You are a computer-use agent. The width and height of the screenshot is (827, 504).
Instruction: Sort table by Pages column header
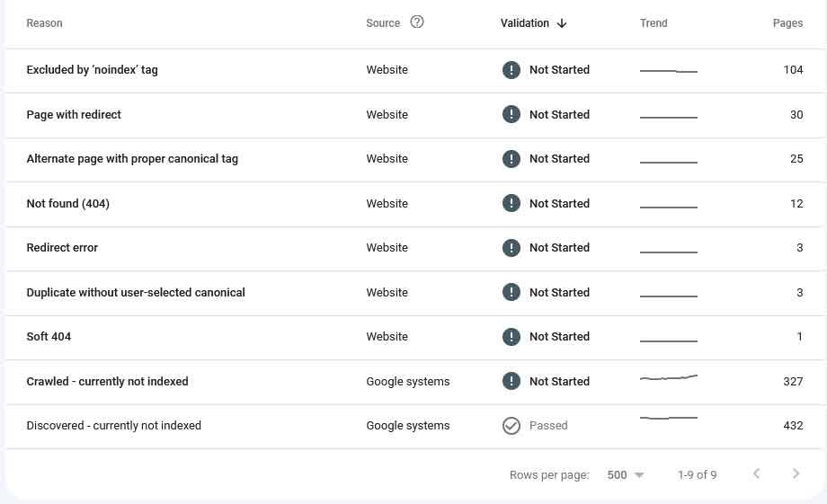[x=787, y=23]
